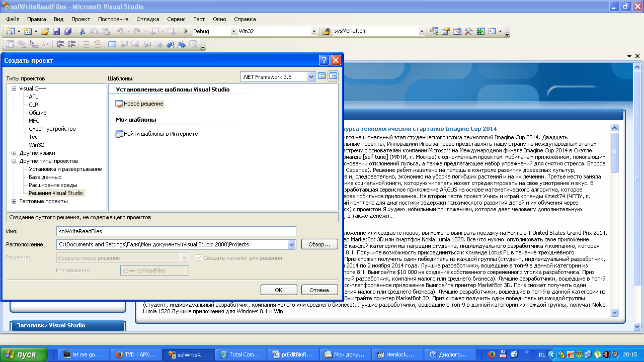Viewport: 644px width, 362px height.
Task: Open the sysMenuItem find dropdown
Action: click(x=422, y=31)
